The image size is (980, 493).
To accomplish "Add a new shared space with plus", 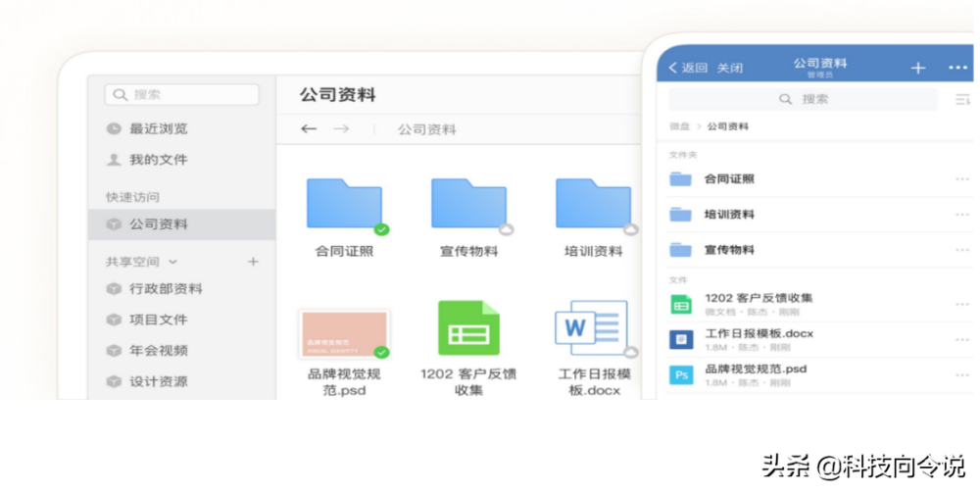I will click(253, 262).
